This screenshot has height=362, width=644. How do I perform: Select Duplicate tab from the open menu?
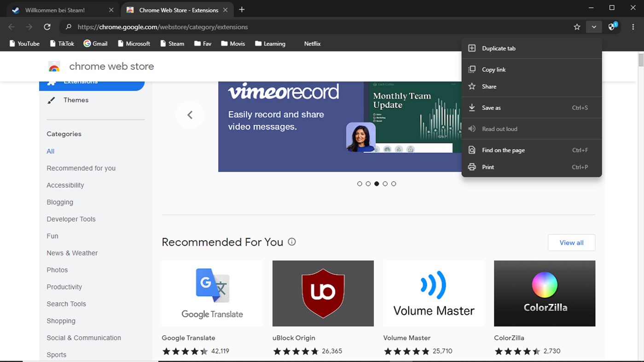point(499,48)
